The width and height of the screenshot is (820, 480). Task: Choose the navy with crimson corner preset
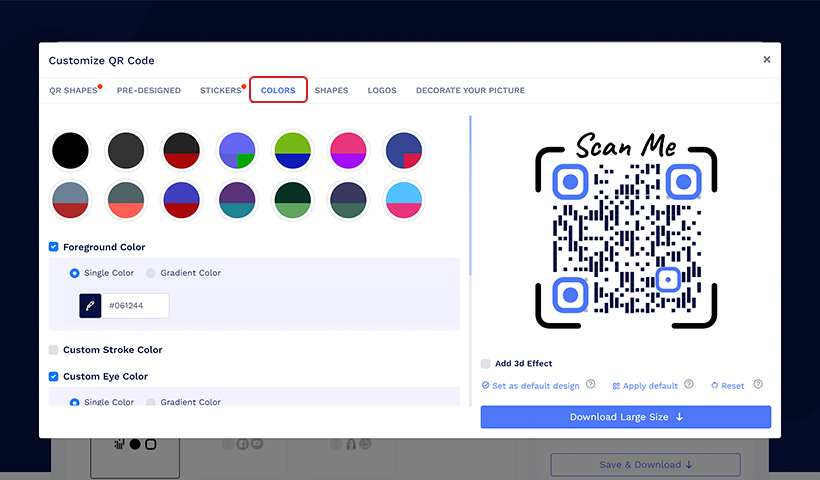pos(404,151)
